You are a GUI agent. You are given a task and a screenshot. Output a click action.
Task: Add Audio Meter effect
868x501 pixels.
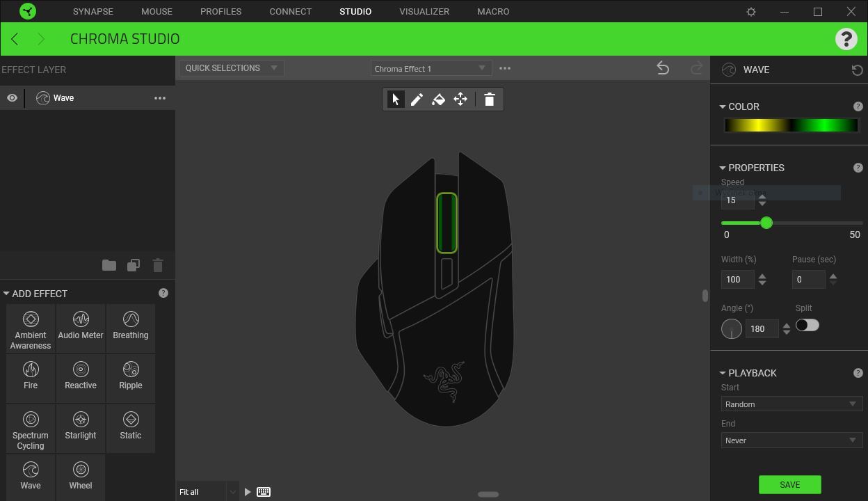81,328
